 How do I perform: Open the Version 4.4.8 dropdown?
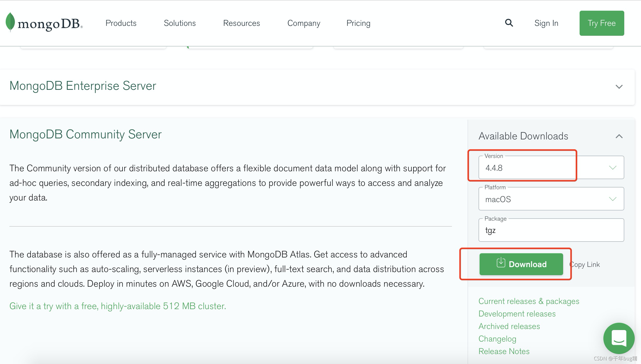point(551,168)
